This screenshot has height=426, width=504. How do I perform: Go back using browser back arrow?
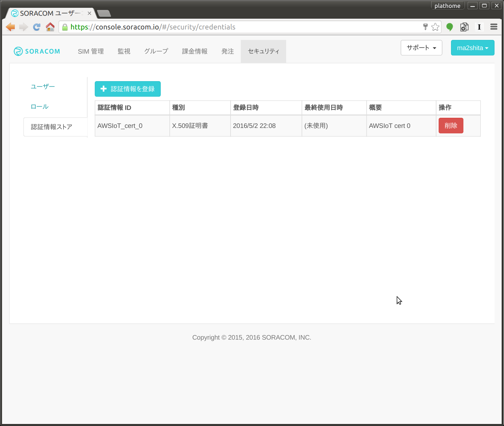(10, 27)
